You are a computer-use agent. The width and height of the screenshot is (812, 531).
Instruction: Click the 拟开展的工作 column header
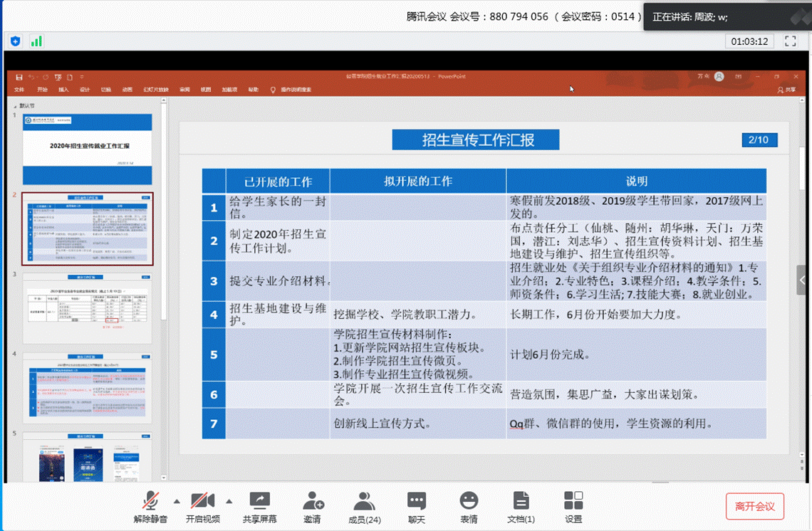point(418,181)
